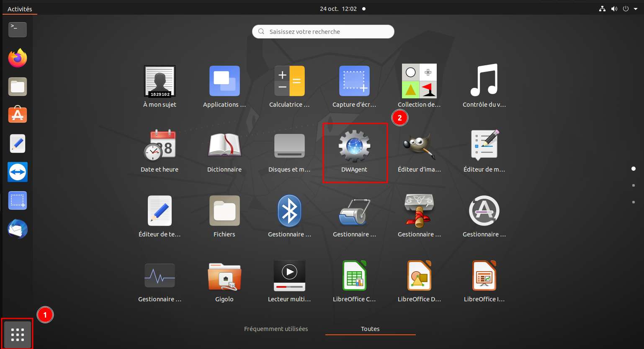The height and width of the screenshot is (349, 644).
Task: Launch LibreOffice Impress
Action: click(x=484, y=281)
